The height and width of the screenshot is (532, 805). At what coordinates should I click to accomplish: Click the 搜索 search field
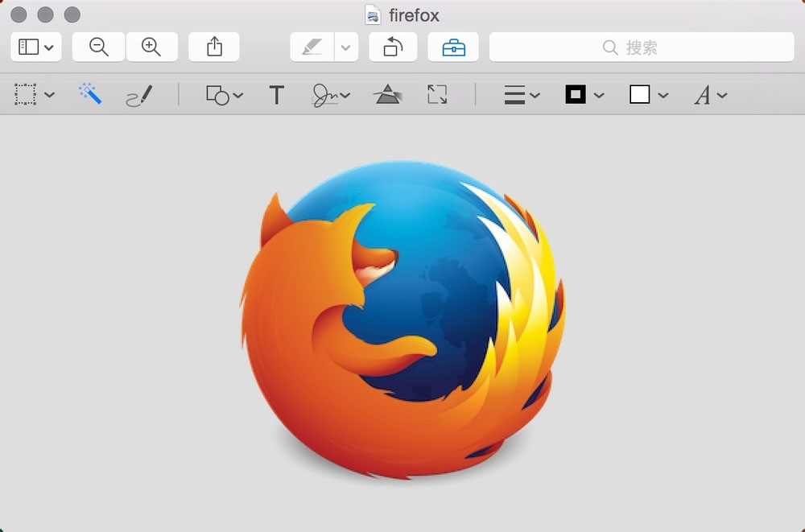[x=642, y=47]
